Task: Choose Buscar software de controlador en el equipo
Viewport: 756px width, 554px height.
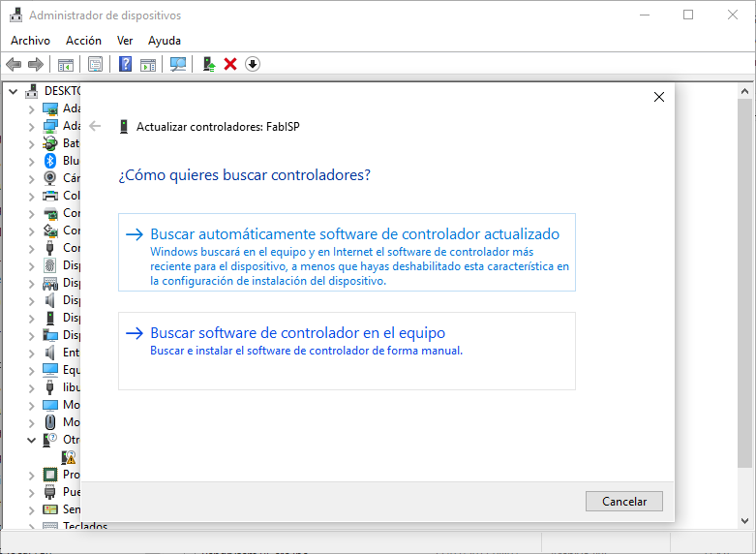Action: point(347,351)
